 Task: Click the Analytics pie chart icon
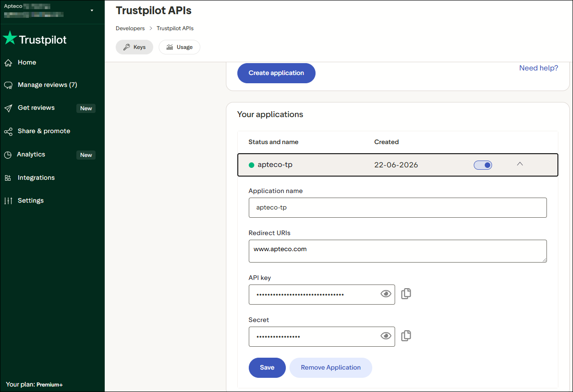(8, 155)
